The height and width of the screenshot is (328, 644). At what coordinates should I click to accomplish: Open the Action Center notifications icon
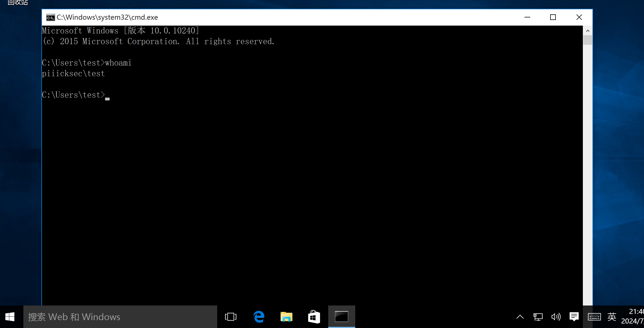coord(574,317)
